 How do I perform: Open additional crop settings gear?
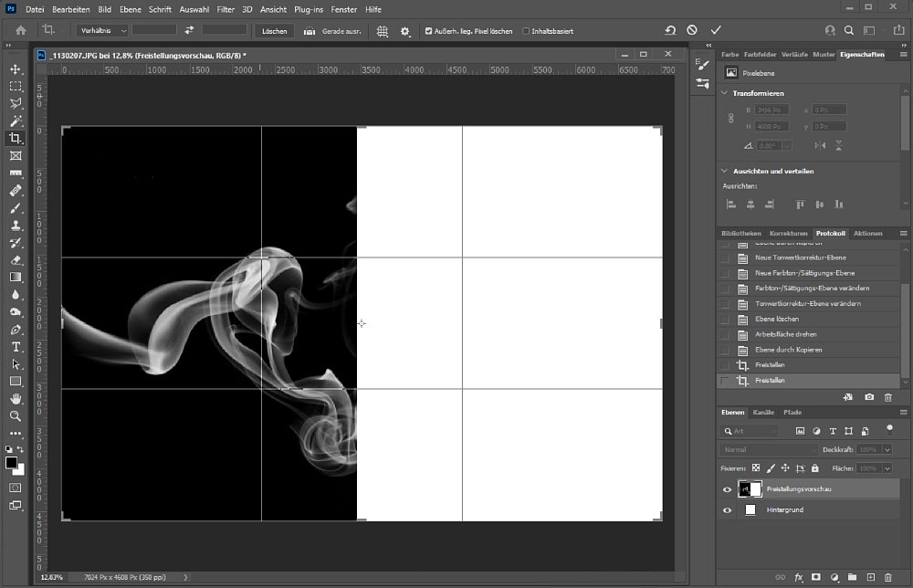[x=404, y=31]
